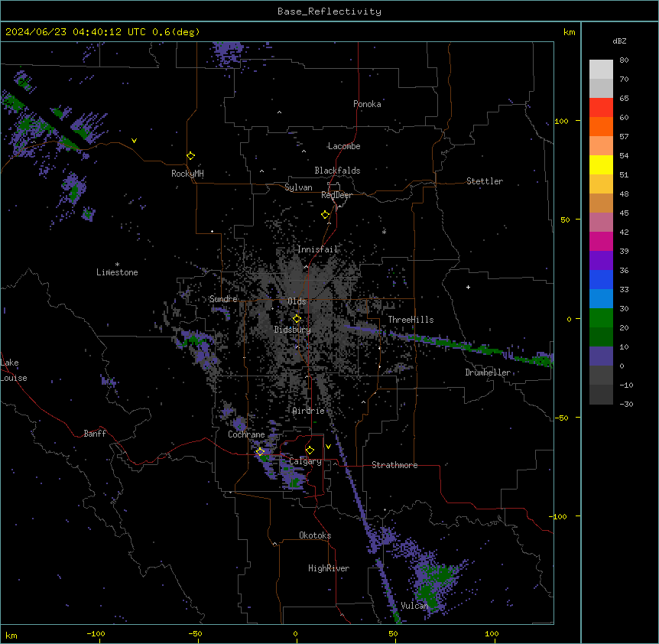Click the RockyMH label
This screenshot has width=659, height=644.
(x=187, y=174)
